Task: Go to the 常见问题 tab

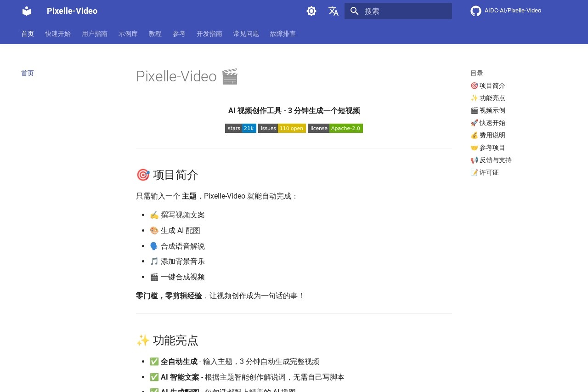Action: pyautogui.click(x=246, y=34)
